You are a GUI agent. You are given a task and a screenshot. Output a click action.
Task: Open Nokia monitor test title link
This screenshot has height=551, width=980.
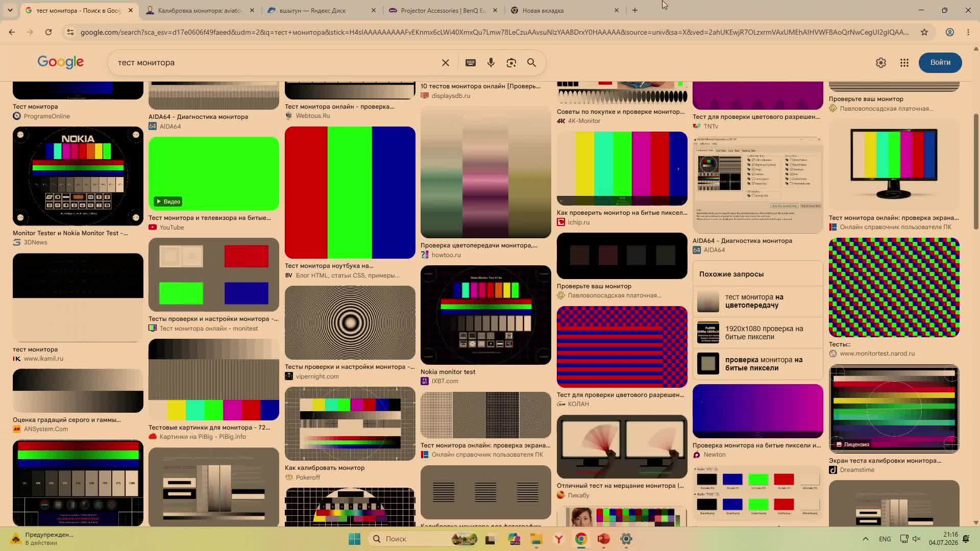[448, 372]
